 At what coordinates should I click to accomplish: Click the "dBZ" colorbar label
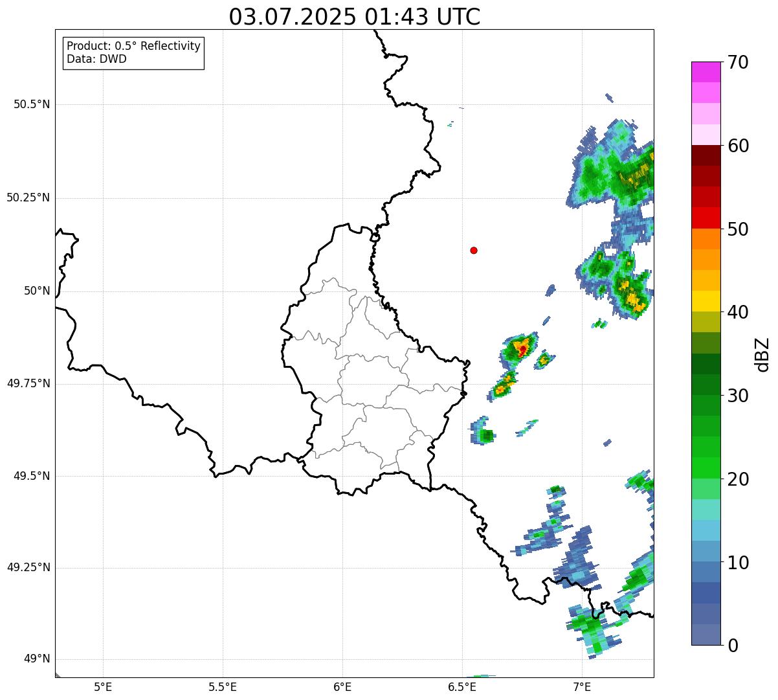tap(762, 354)
